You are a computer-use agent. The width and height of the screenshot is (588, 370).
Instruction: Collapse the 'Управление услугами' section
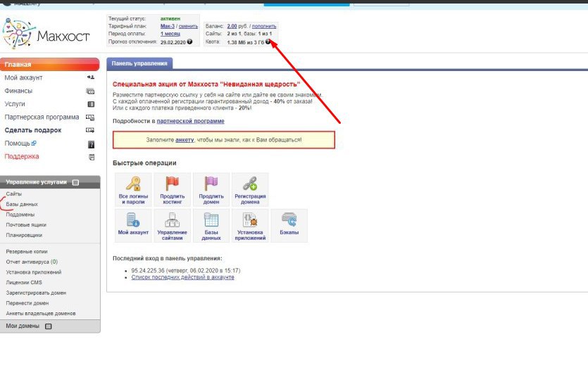pos(75,182)
